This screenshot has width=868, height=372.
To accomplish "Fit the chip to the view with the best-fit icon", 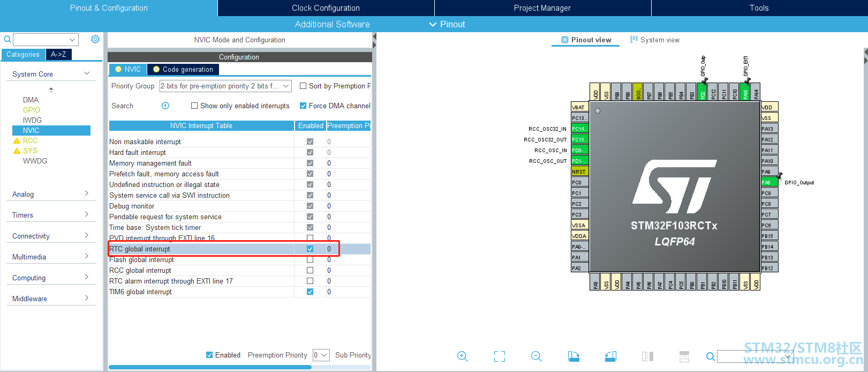I will click(500, 356).
